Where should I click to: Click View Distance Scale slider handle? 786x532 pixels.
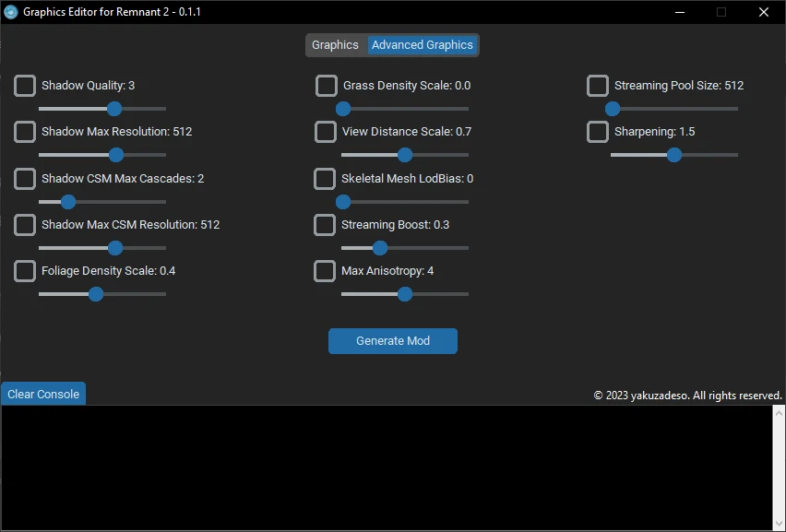pos(405,155)
